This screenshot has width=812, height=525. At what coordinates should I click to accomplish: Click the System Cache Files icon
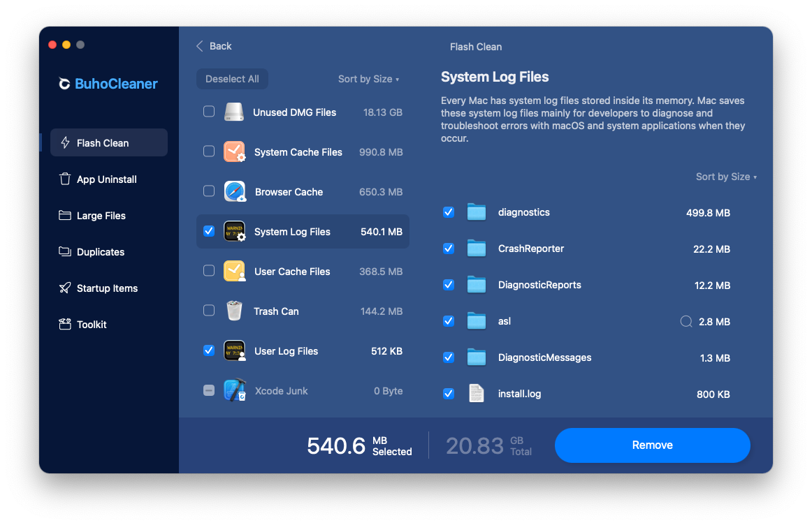[x=234, y=151]
